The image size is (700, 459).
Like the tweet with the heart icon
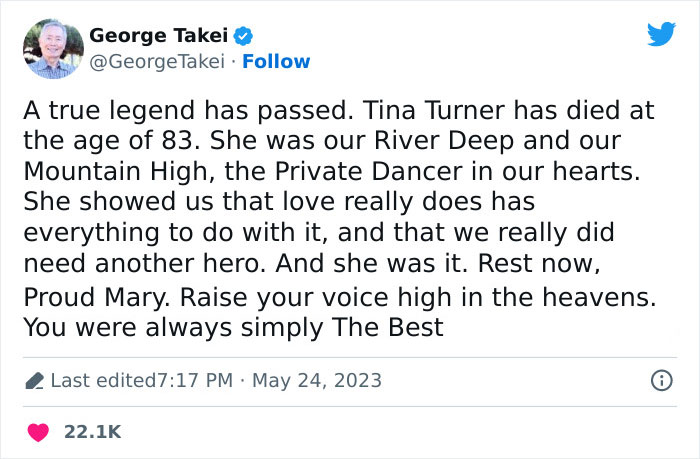(38, 431)
